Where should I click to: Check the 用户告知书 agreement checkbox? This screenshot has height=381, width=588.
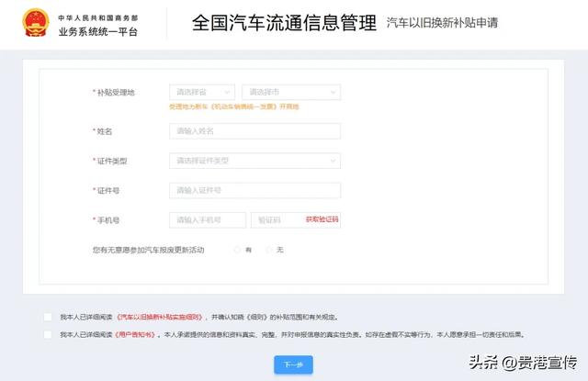click(x=48, y=334)
